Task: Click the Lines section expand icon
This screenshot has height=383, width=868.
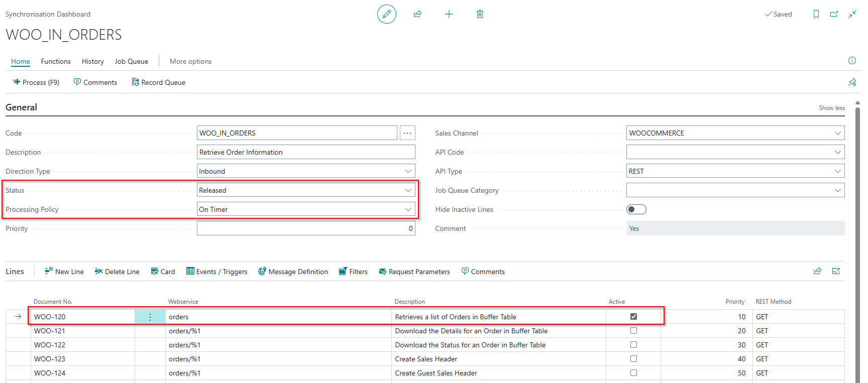Action: pos(836,271)
